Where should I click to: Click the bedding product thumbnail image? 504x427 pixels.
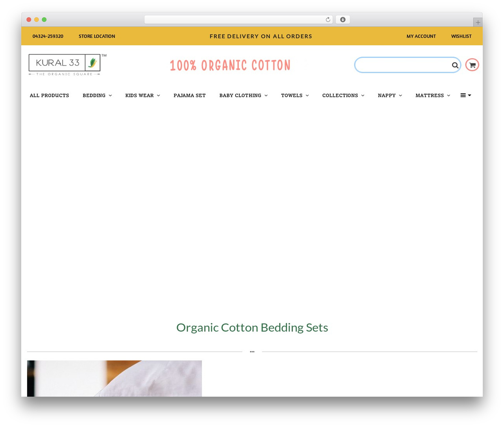pos(114,378)
